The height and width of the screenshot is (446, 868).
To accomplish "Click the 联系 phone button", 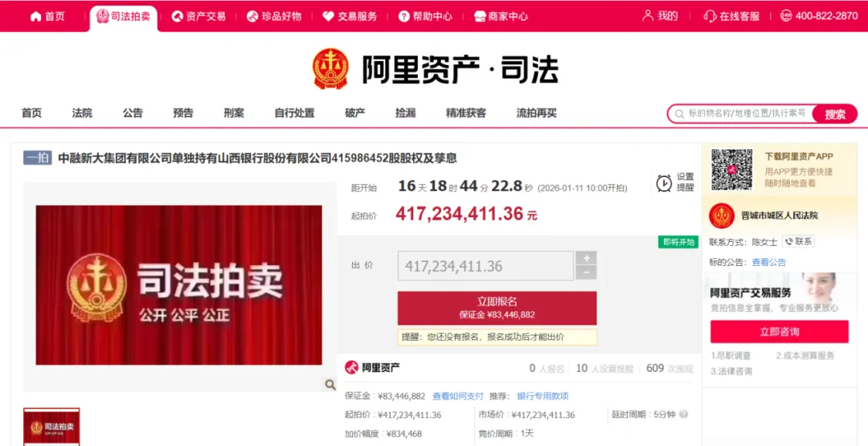I will point(798,242).
